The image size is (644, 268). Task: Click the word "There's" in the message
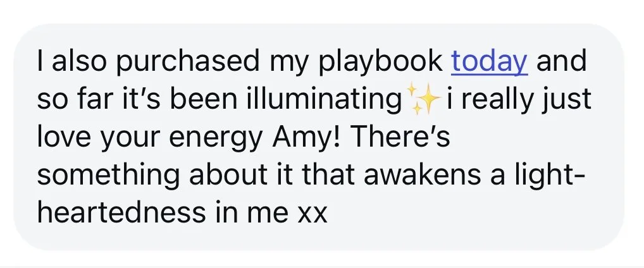pos(400,137)
